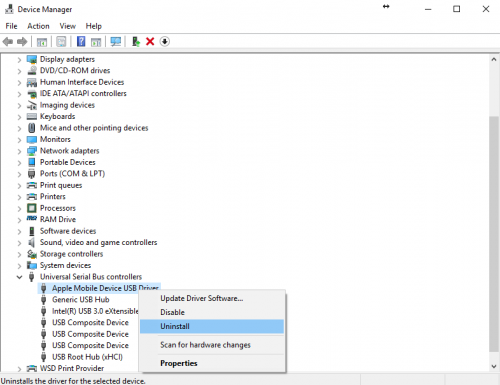Click the Show/Hide console tree toolbar icon
This screenshot has width=500, height=385.
(x=42, y=42)
